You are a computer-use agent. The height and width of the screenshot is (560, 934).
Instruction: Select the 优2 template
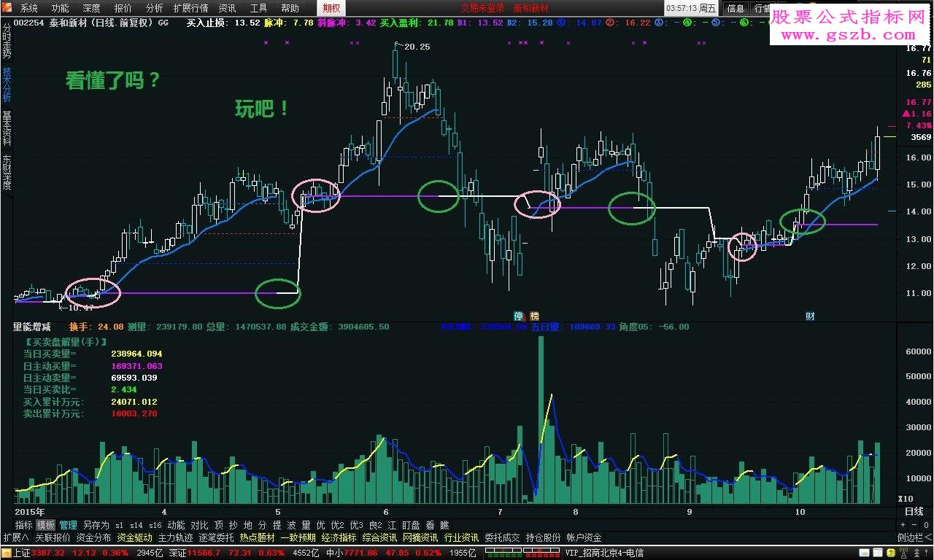tap(337, 524)
